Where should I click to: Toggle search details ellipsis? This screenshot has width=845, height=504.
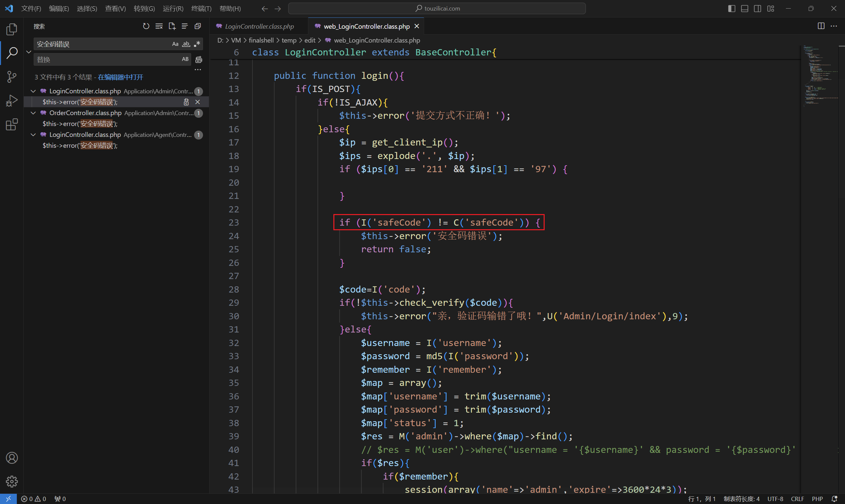click(x=198, y=70)
